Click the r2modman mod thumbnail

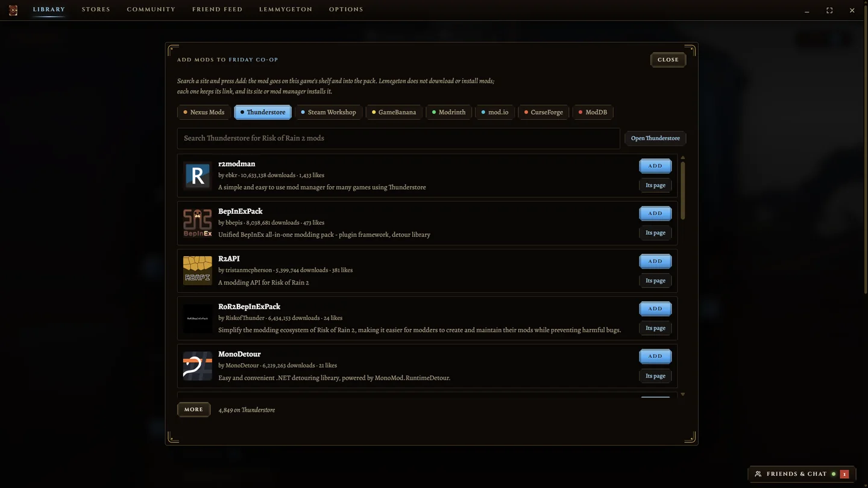[198, 175]
